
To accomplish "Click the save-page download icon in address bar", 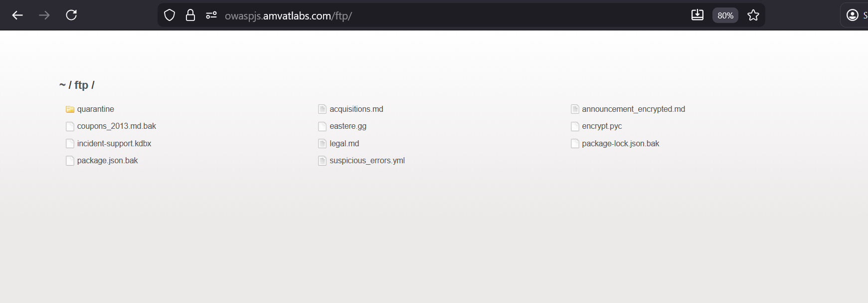I will click(x=697, y=15).
